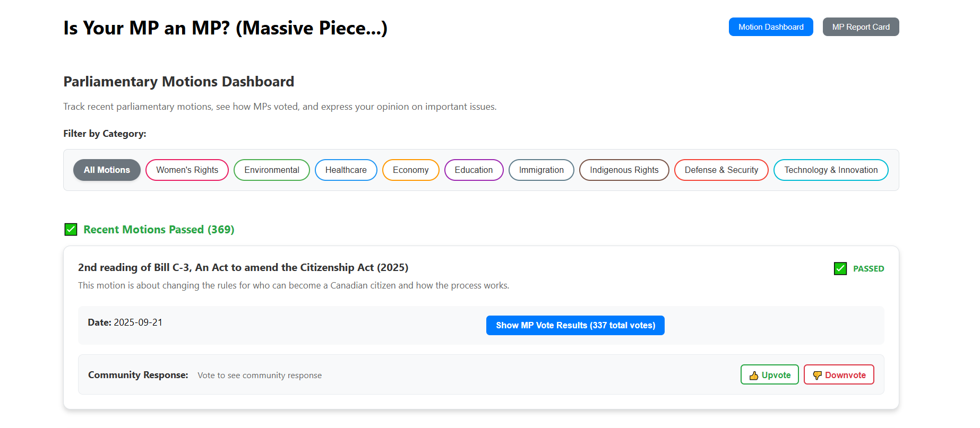
Task: Click the Bill C-3 Citizenship Act motion title
Action: pyautogui.click(x=243, y=268)
